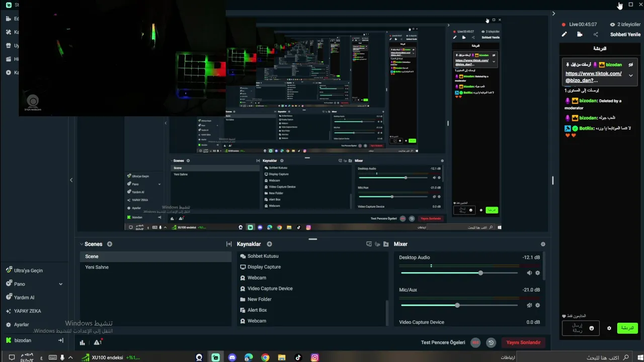
Task: Click the replay buffer icon near Yayını Sonlandır
Action: click(491, 343)
